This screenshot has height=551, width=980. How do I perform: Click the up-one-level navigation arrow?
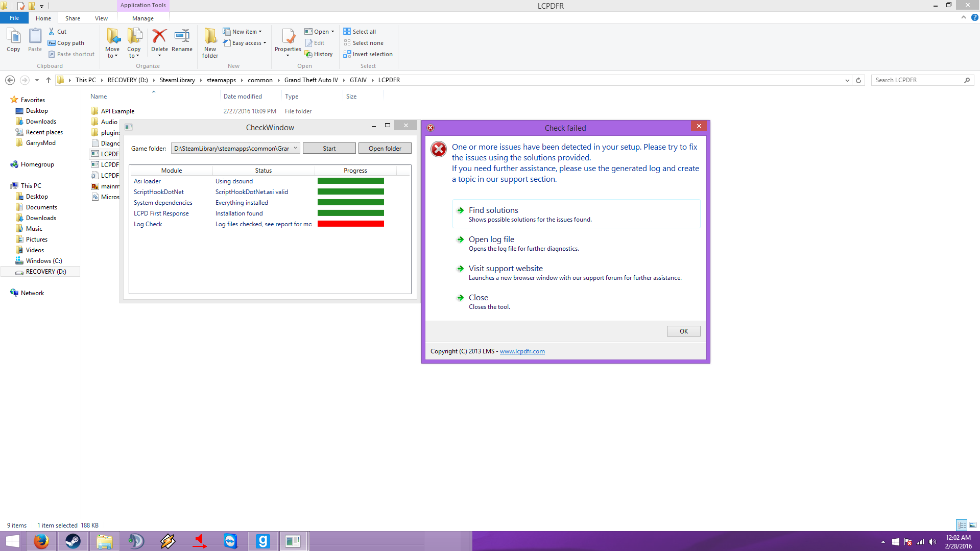[x=49, y=80]
